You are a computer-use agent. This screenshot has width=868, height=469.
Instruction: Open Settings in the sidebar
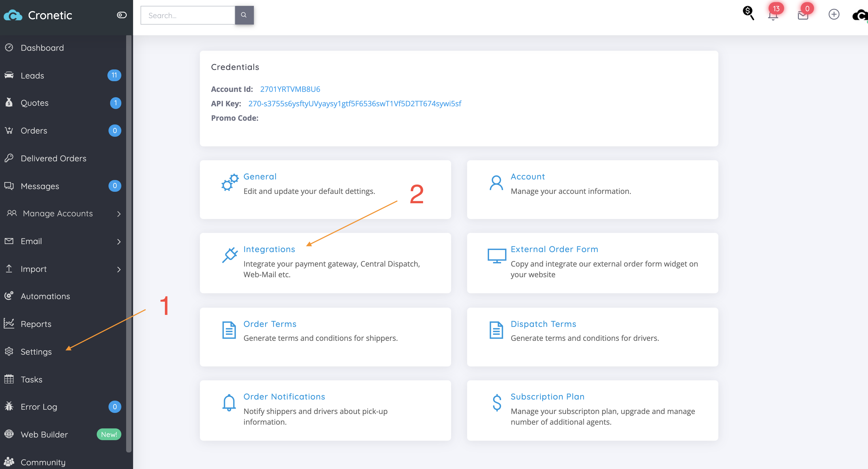coord(36,351)
